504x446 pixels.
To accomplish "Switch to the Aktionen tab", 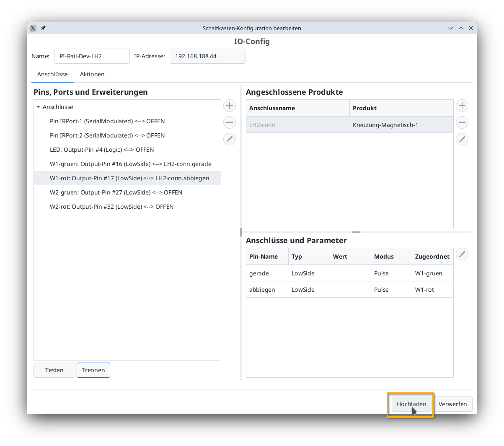I will pyautogui.click(x=92, y=74).
